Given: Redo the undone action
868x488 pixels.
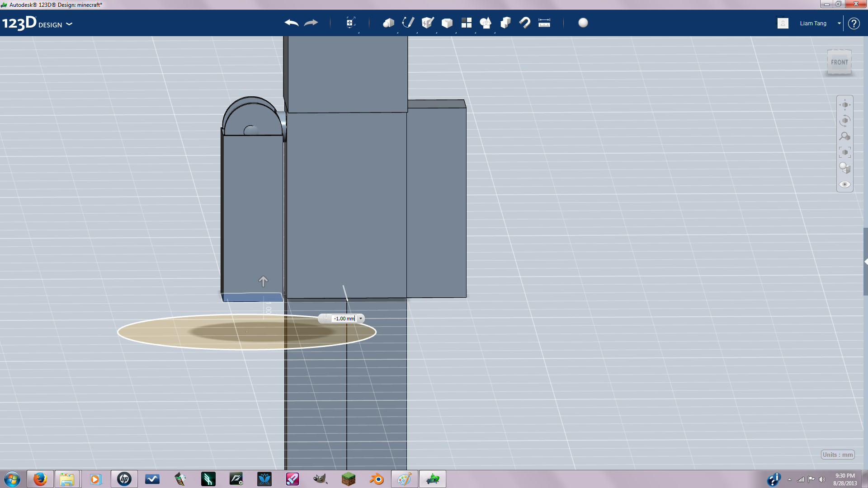Looking at the screenshot, I should (311, 23).
